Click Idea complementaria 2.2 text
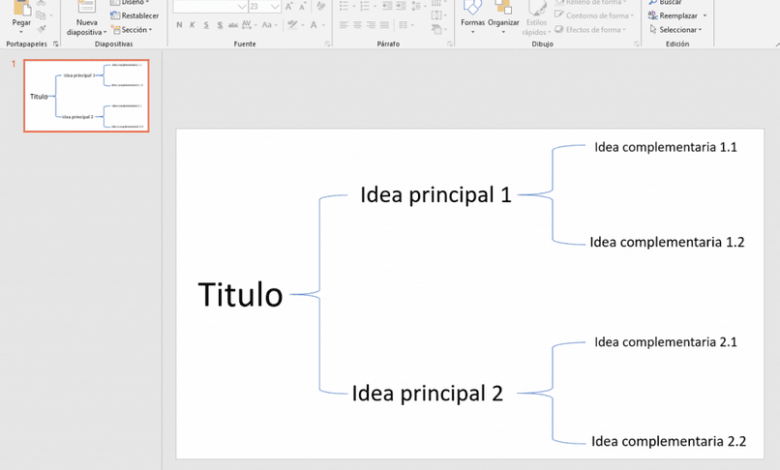Viewport: 780px width, 470px height. [669, 441]
